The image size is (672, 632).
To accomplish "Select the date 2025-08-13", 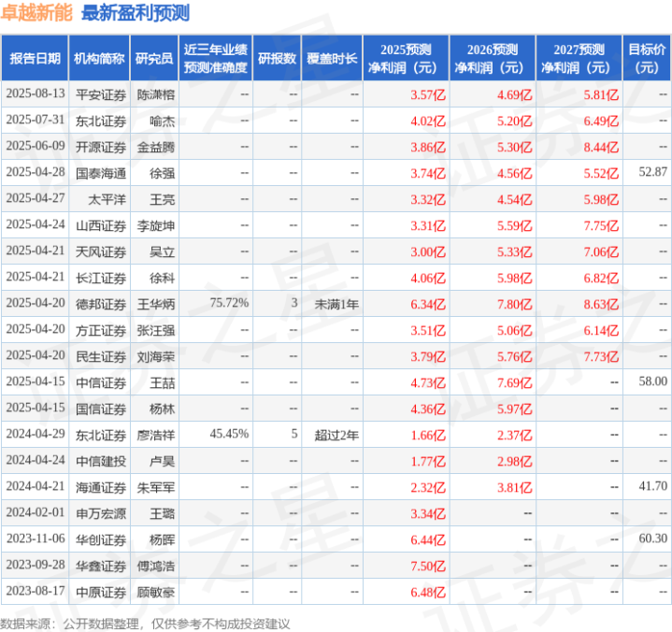I will point(36,93).
